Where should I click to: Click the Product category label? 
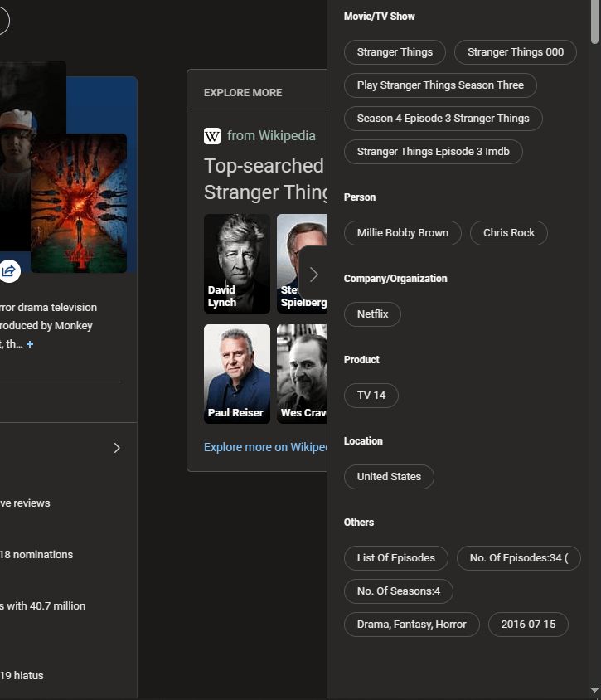pos(361,360)
